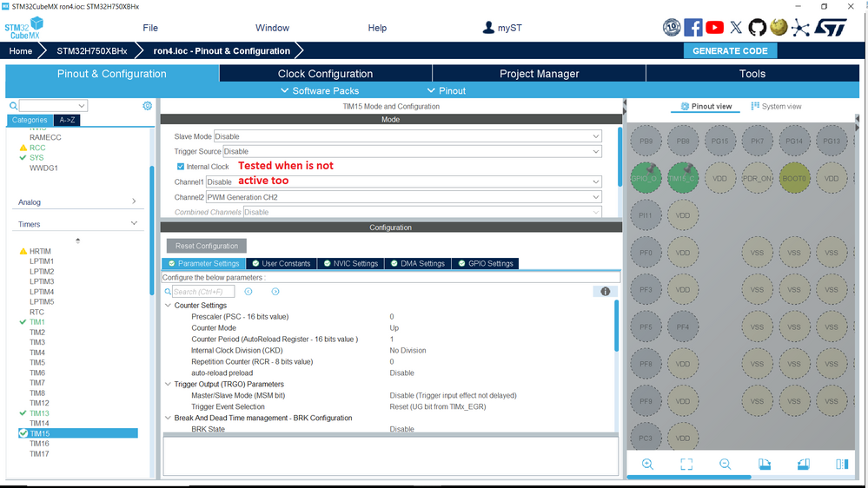This screenshot has width=868, height=488.
Task: Open the DMA Settings tab
Action: (x=418, y=263)
